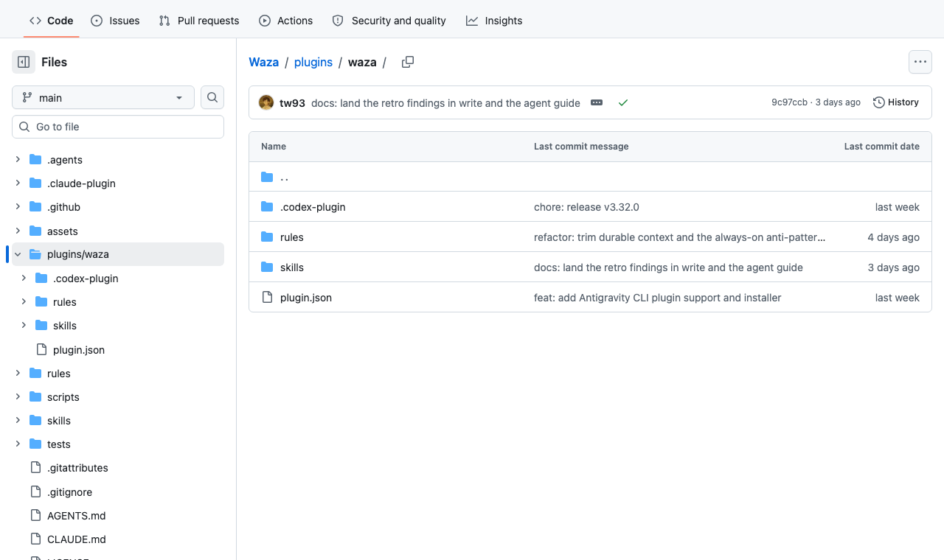Open the skills folder name in table
The width and height of the screenshot is (944, 560).
click(292, 267)
